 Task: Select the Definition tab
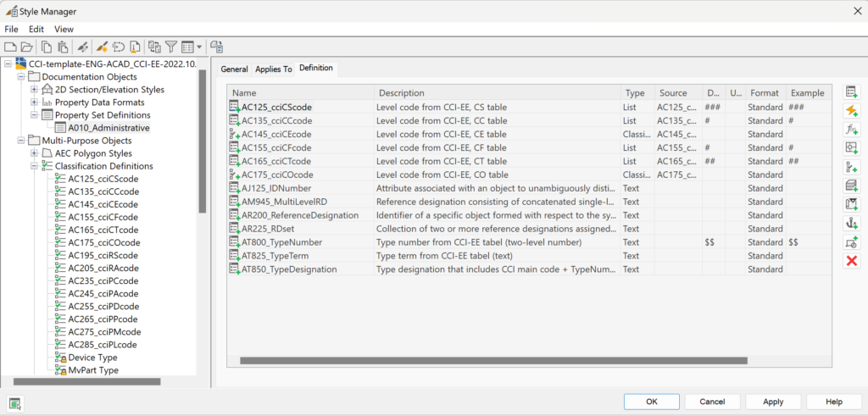click(316, 68)
